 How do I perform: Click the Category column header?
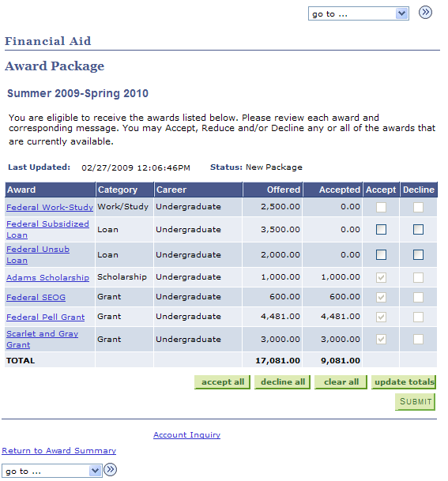click(x=125, y=190)
